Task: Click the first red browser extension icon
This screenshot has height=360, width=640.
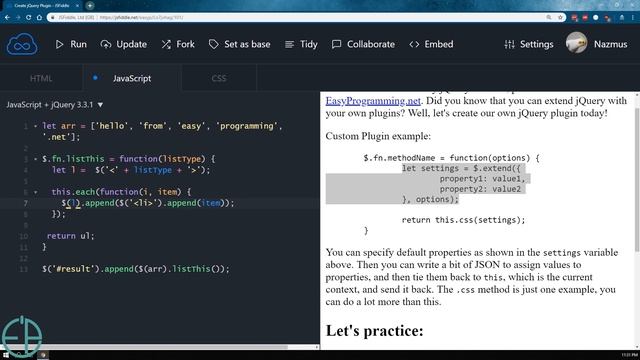Action: (575, 18)
